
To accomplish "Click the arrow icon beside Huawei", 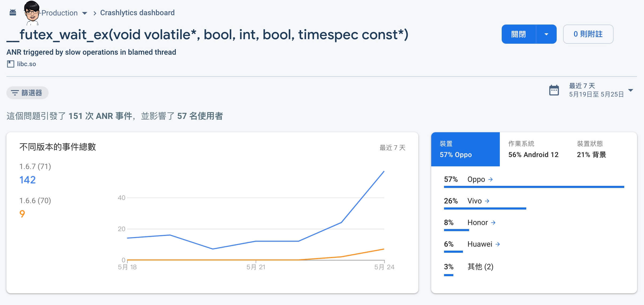I will (498, 244).
